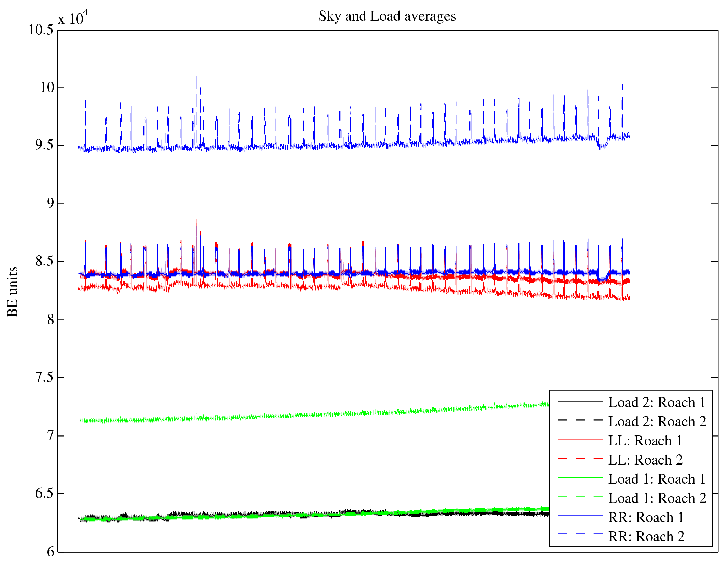Click the 'Sky and Load averages' plot title
728x565 pixels.
387,16
